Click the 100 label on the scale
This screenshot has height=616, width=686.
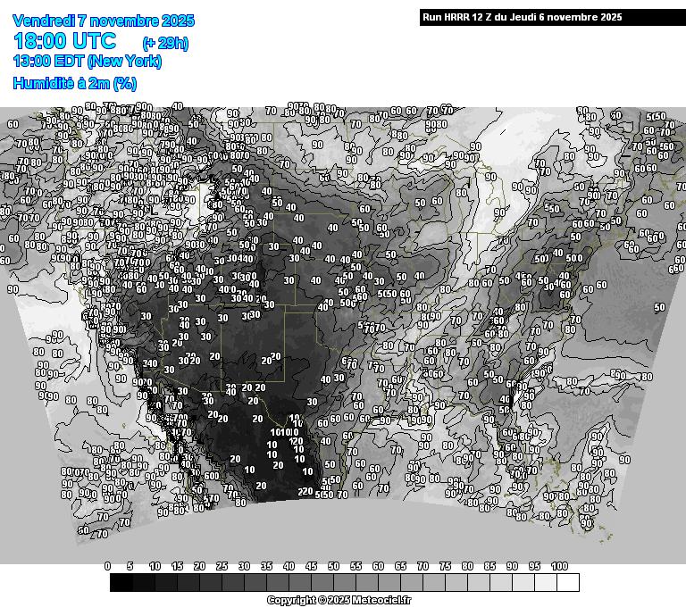coord(560,566)
